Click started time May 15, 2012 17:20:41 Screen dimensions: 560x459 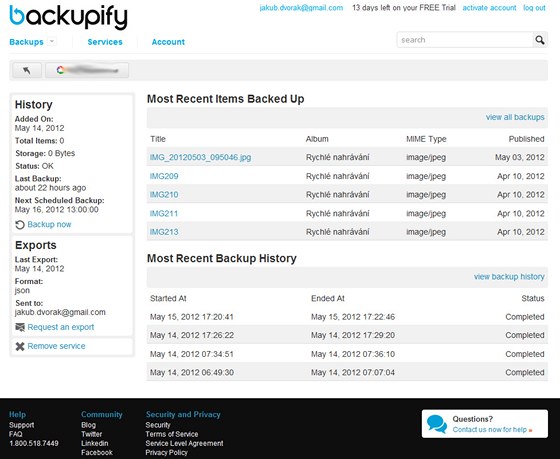pyautogui.click(x=192, y=317)
